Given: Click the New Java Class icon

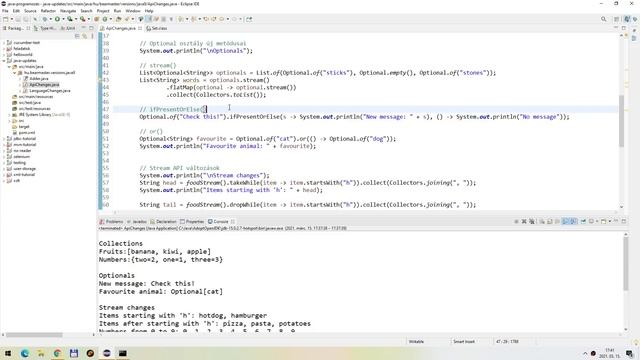Looking at the screenshot, I should tap(105, 19).
